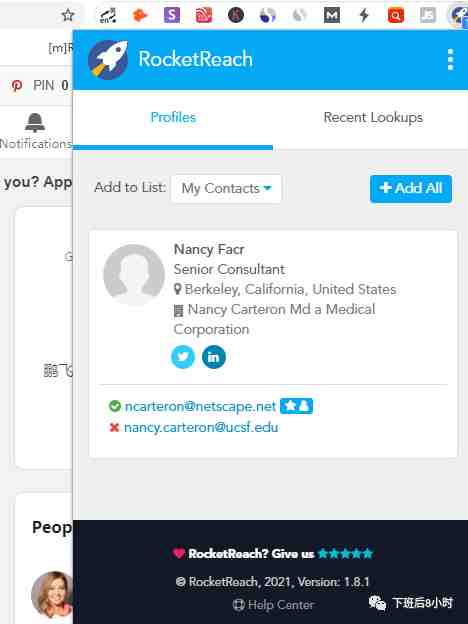This screenshot has height=624, width=468.
Task: Click the purple S extension icon
Action: click(x=172, y=16)
